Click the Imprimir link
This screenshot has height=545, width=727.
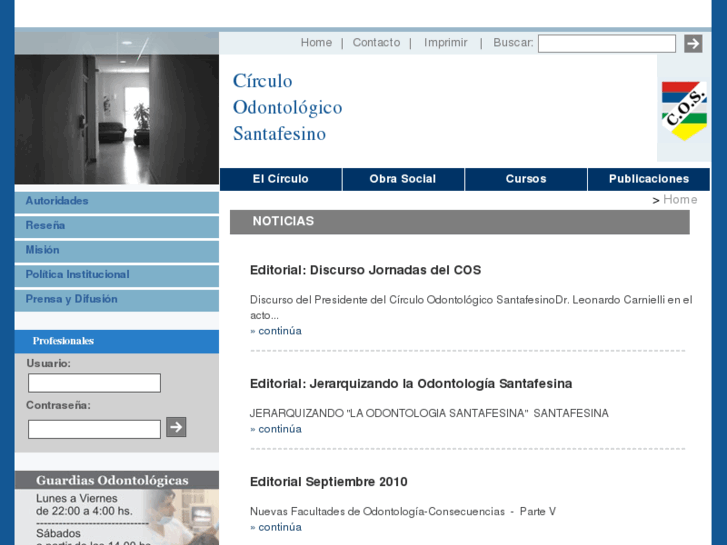(x=446, y=43)
